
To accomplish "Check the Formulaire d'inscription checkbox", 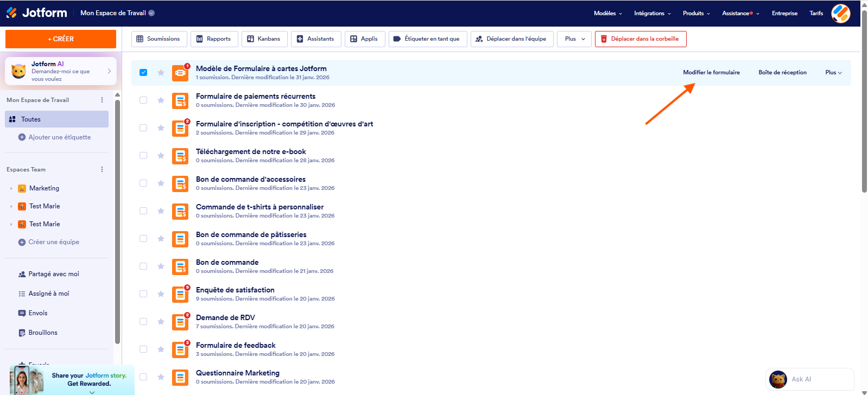I will 143,128.
